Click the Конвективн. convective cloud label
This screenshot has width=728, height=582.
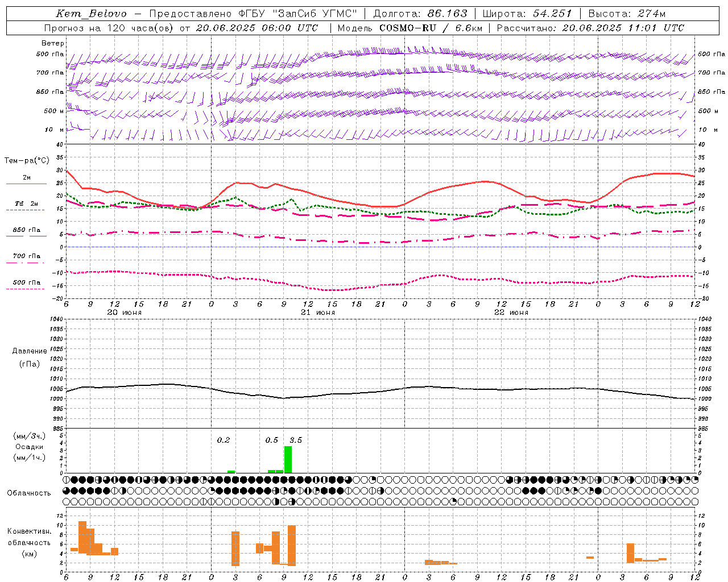(x=30, y=531)
